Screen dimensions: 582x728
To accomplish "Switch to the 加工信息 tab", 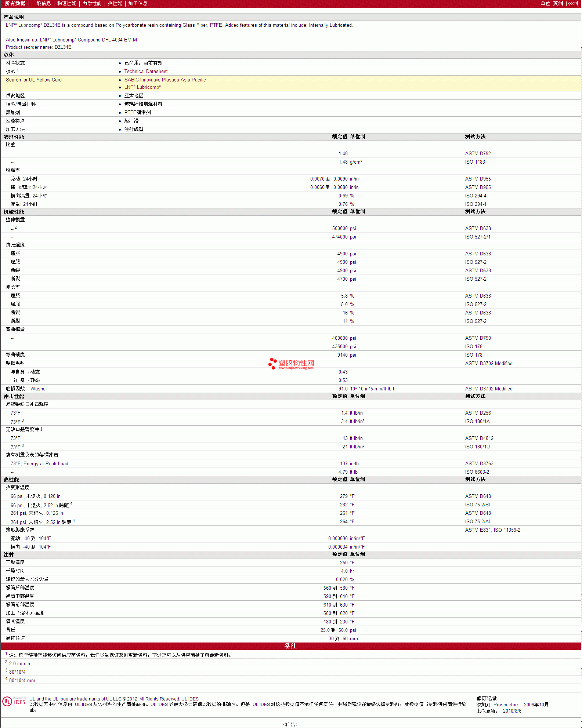I will coord(138,4).
